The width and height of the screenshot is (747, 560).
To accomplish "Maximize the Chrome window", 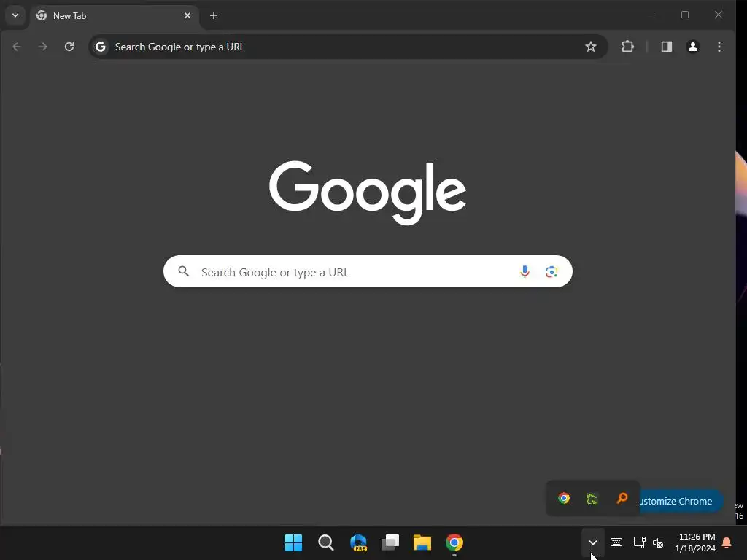I will (x=685, y=15).
